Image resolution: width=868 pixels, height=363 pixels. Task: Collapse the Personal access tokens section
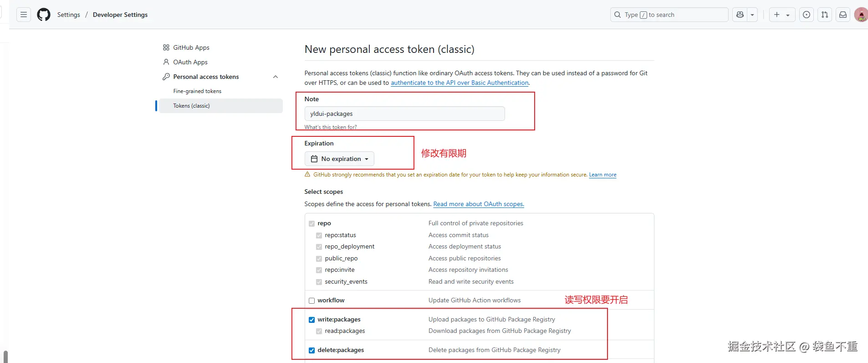tap(276, 77)
